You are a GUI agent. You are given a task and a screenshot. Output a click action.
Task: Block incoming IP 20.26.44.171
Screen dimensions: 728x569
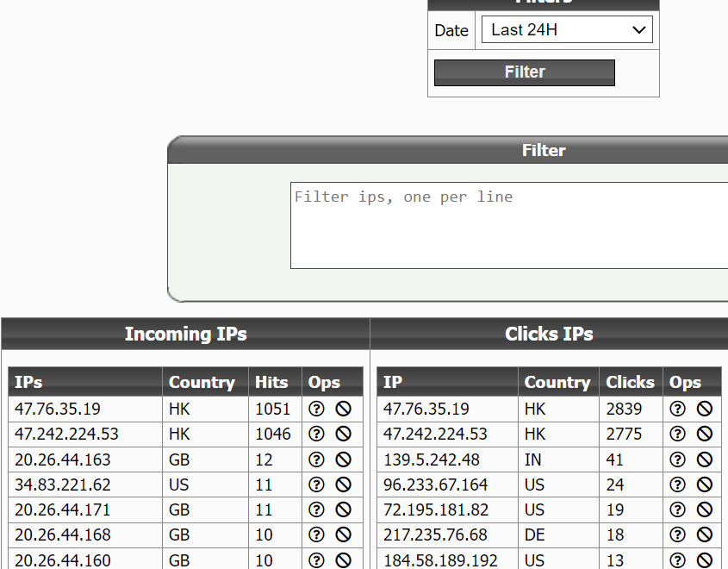[x=344, y=510]
